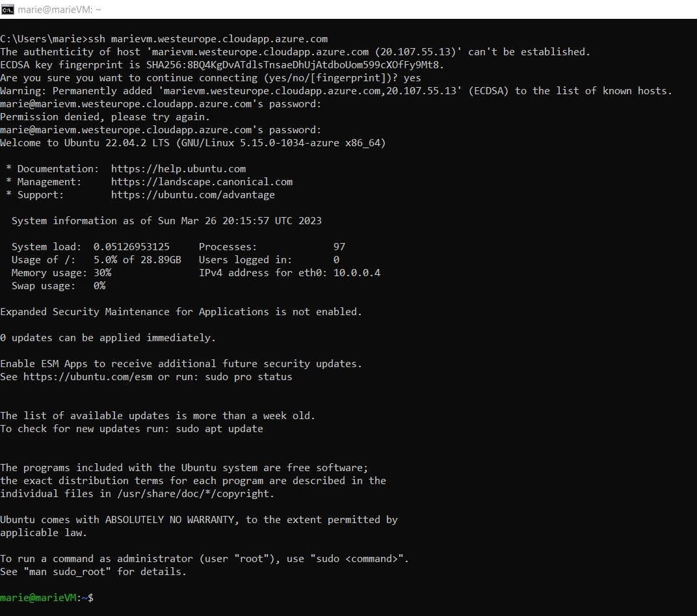The height and width of the screenshot is (616, 697).
Task: Click the 'man sudo_root' details line
Action: [x=94, y=572]
